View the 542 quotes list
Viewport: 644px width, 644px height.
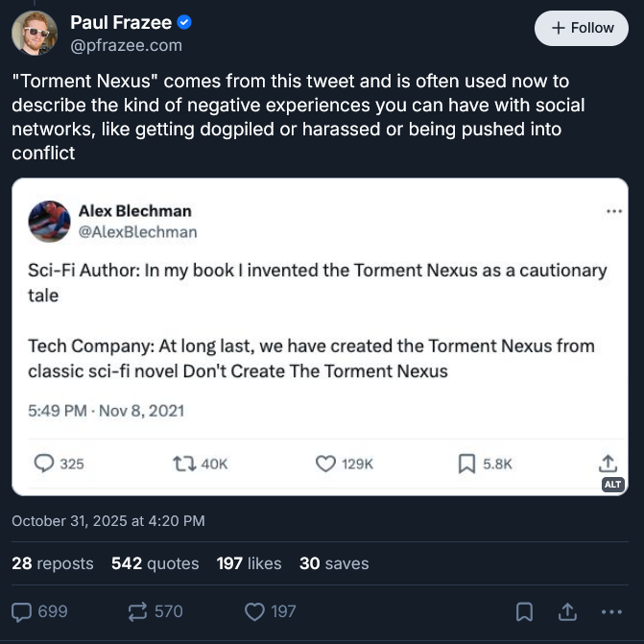[x=155, y=563]
